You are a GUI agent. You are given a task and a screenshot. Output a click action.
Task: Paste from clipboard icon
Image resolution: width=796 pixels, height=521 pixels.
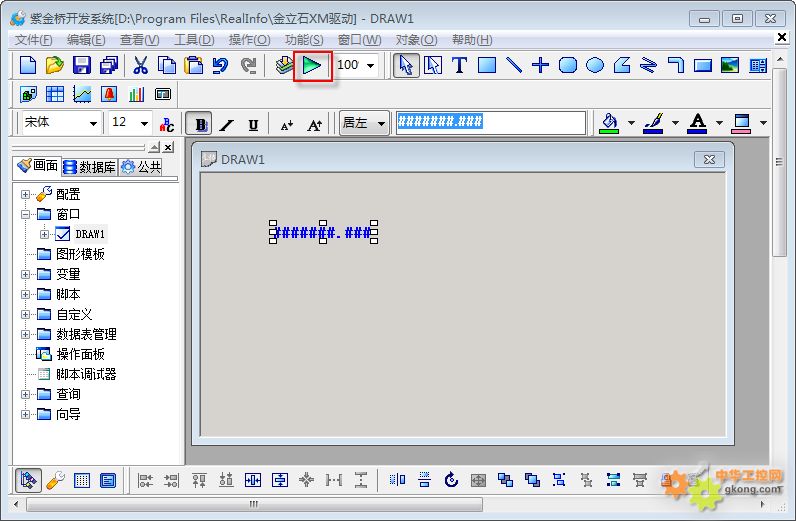(193, 66)
